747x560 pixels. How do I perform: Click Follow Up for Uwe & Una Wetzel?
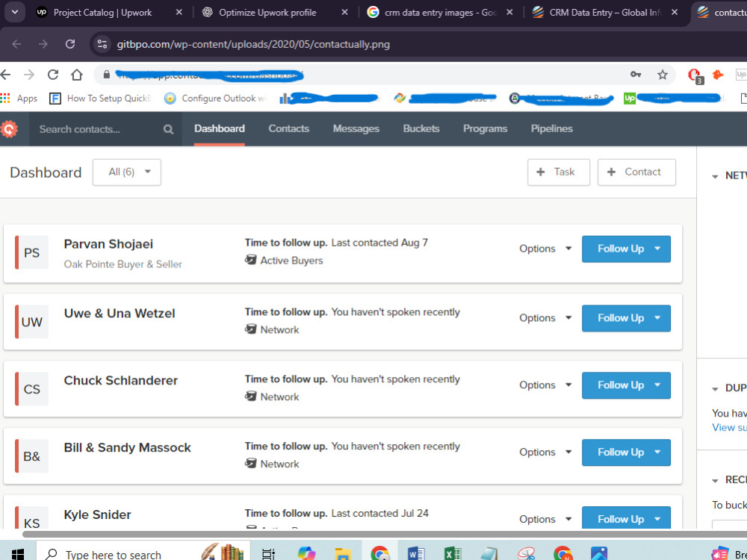pos(626,318)
